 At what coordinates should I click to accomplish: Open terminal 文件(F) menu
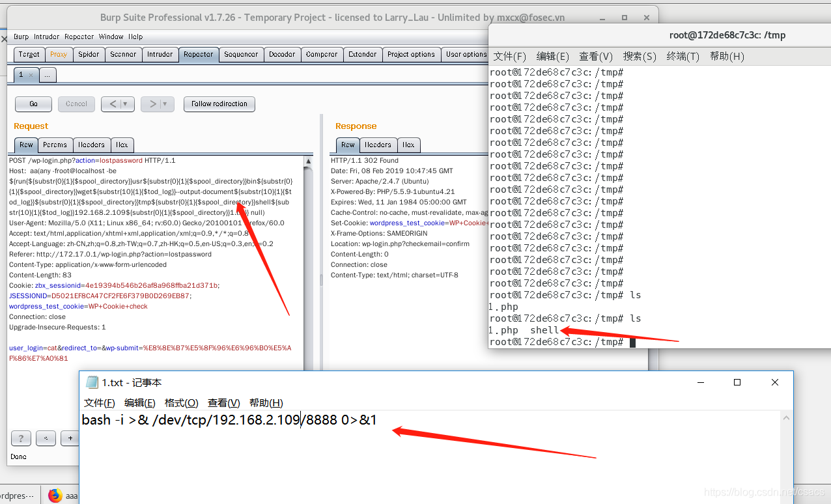click(510, 57)
